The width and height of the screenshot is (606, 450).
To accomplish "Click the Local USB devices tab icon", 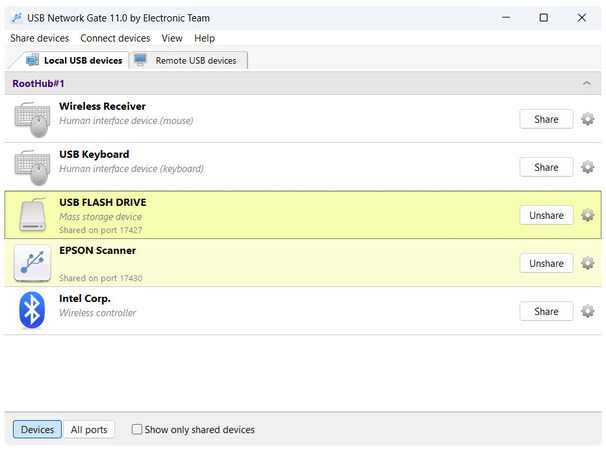I will coord(32,60).
